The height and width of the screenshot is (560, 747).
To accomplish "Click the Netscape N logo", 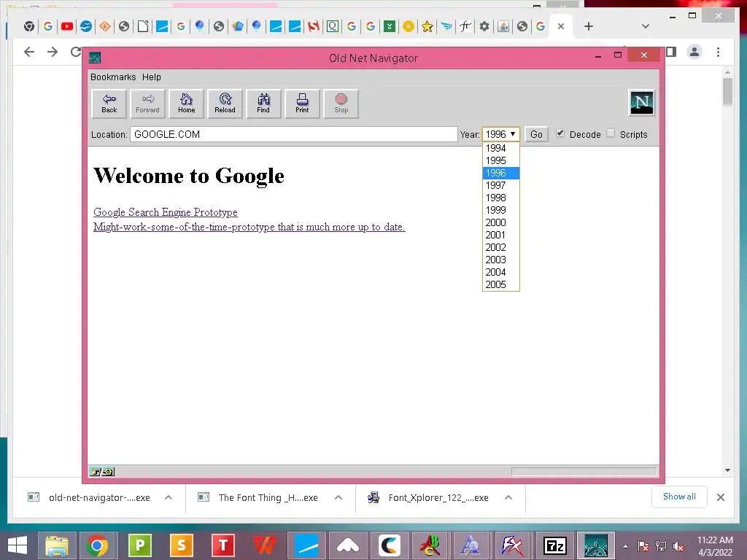I will [642, 102].
